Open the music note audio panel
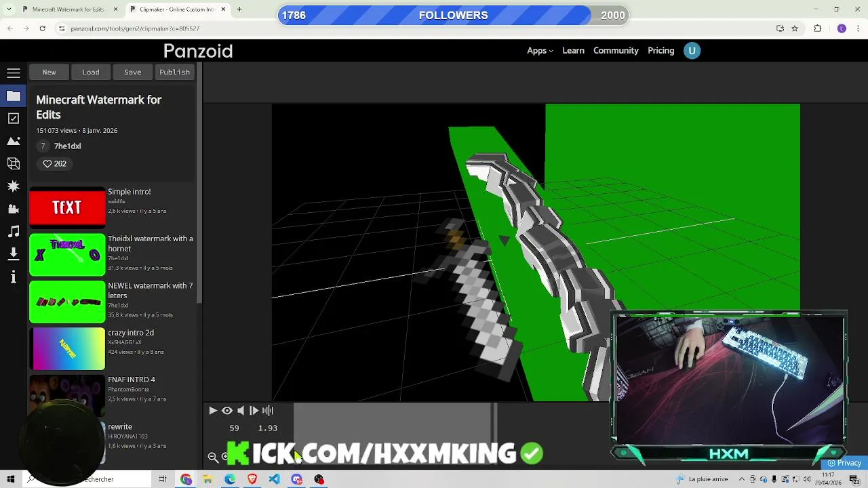Viewport: 868px width, 488px height. pyautogui.click(x=14, y=231)
